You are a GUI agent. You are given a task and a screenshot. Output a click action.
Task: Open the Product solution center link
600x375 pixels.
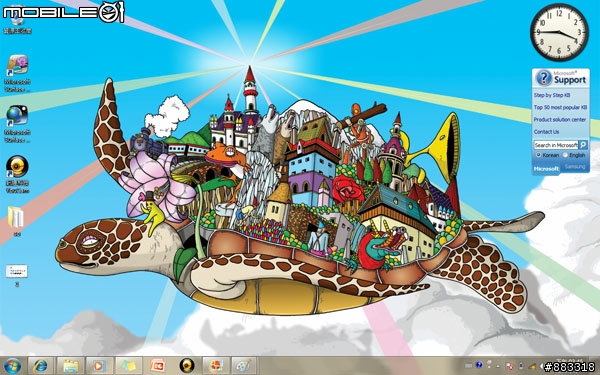(x=560, y=120)
